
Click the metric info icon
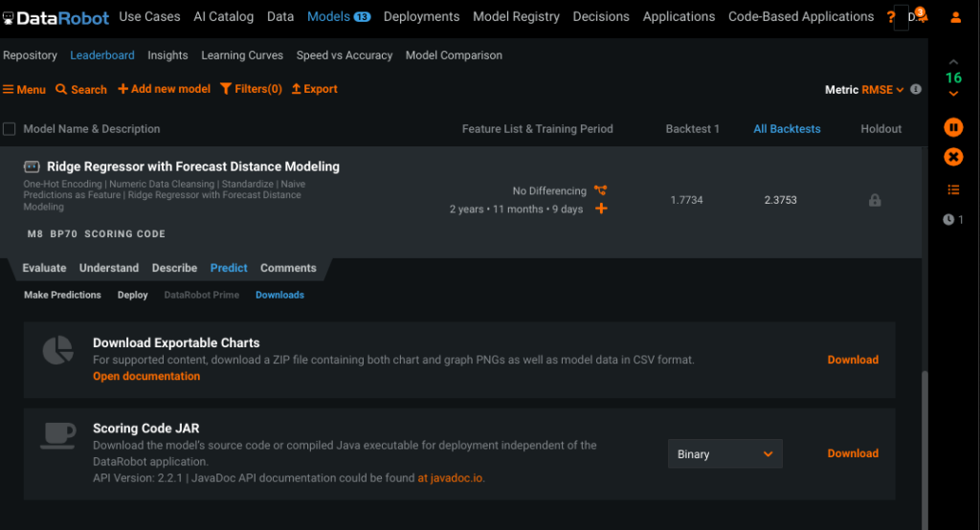pos(916,90)
